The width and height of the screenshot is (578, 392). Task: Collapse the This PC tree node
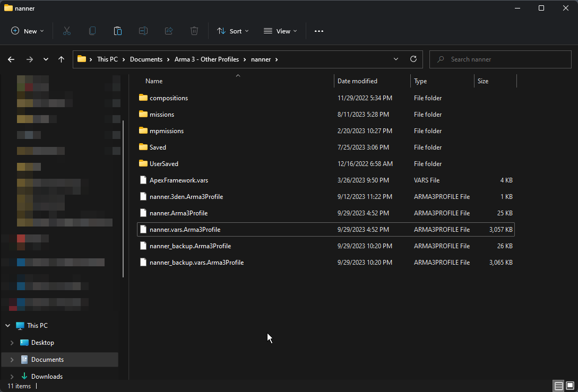pyautogui.click(x=7, y=326)
